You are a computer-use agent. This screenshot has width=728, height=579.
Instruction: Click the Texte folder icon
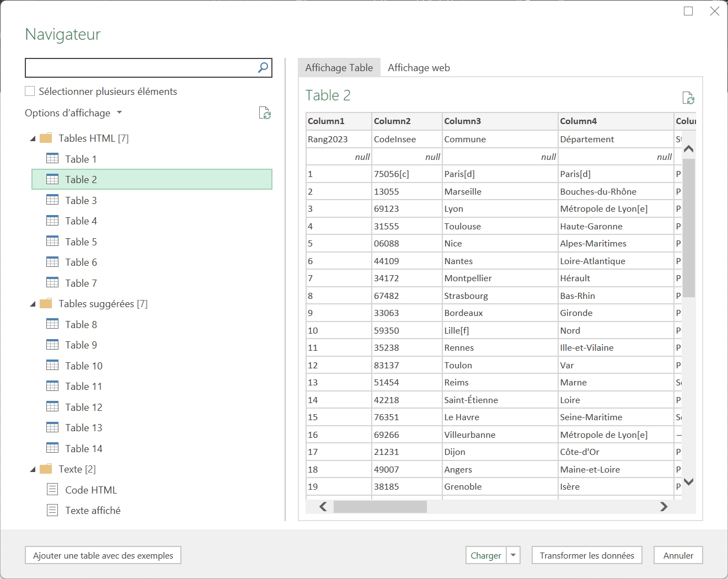click(46, 469)
